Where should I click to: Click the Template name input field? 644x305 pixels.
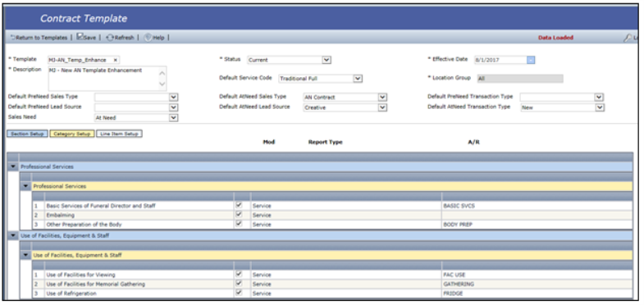pyautogui.click(x=84, y=60)
